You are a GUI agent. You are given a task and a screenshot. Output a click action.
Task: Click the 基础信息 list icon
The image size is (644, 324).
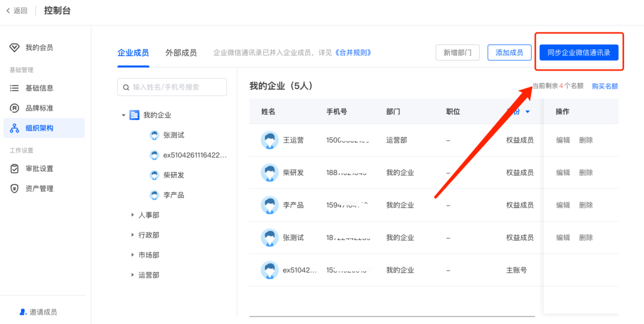pos(14,88)
